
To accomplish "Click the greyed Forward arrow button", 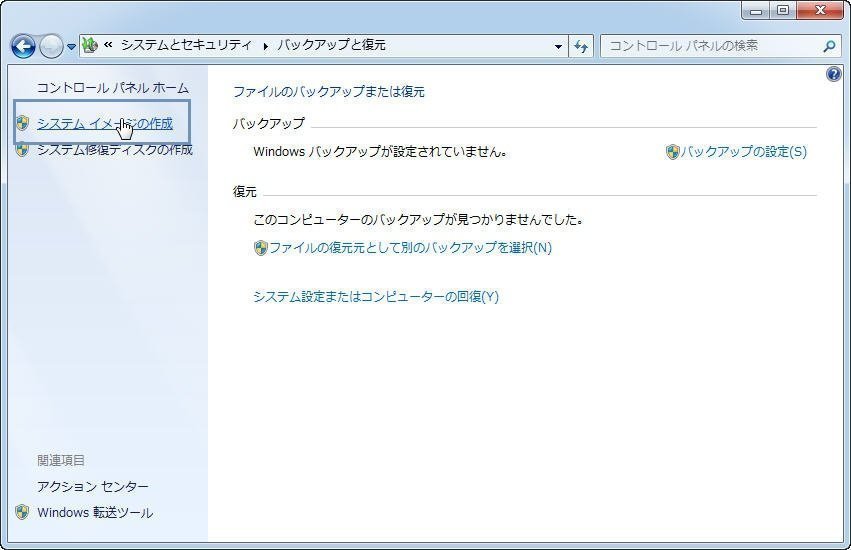I will [x=52, y=47].
